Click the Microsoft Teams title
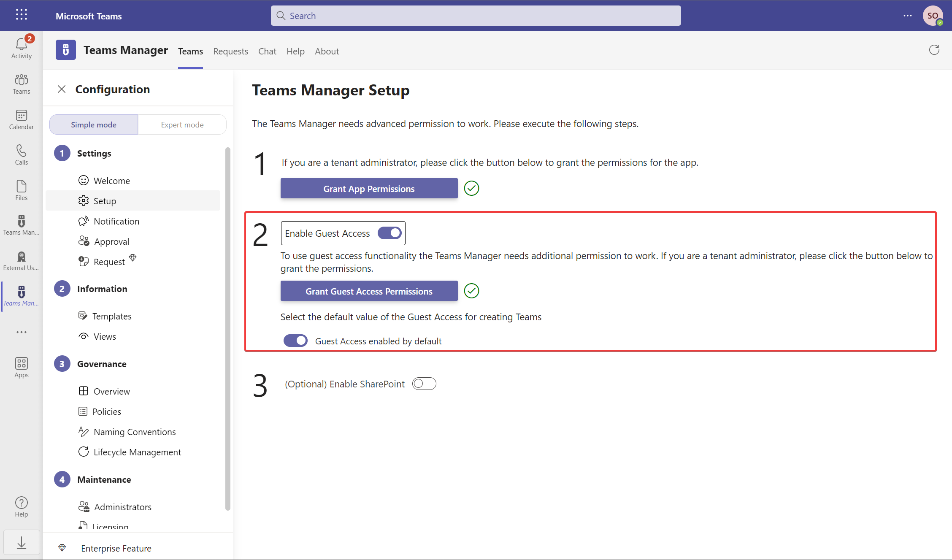The image size is (952, 560). coord(89,16)
